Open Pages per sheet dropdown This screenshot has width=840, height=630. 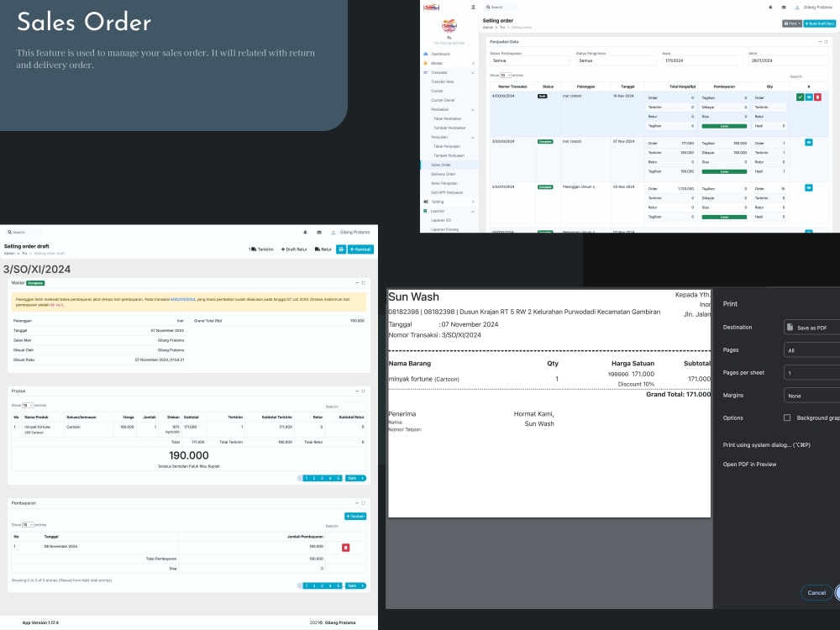pyautogui.click(x=811, y=373)
